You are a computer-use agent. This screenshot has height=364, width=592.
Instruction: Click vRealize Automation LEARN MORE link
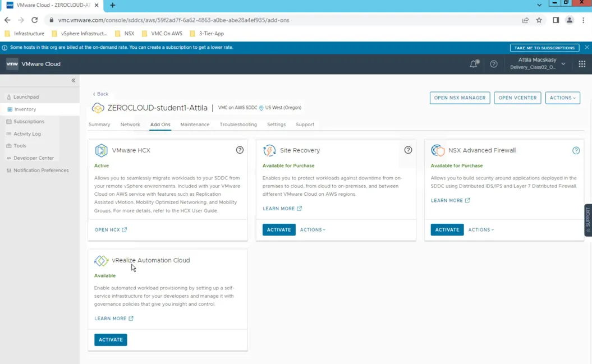tap(114, 319)
